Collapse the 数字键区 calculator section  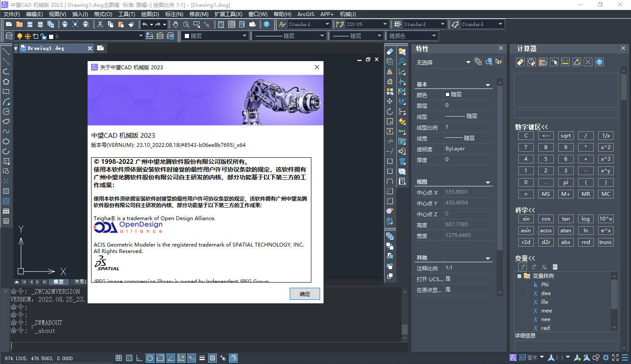[532, 127]
